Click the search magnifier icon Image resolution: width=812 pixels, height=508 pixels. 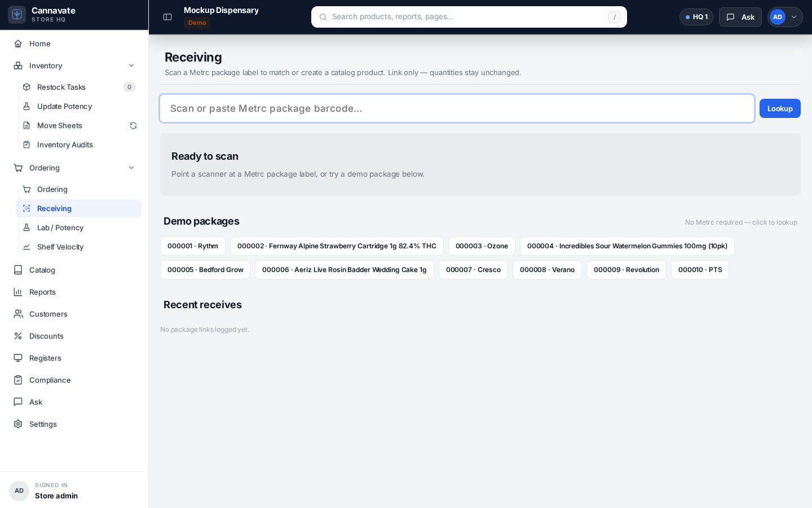pos(323,17)
